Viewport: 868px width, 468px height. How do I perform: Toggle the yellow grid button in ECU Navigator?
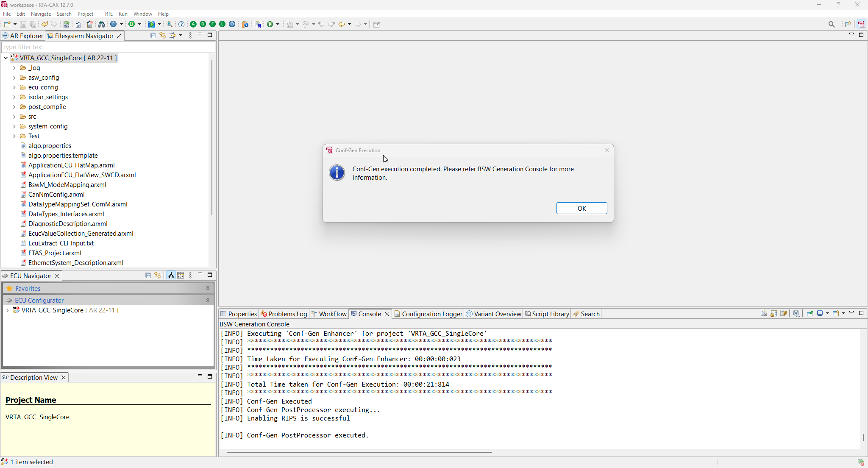click(x=181, y=276)
